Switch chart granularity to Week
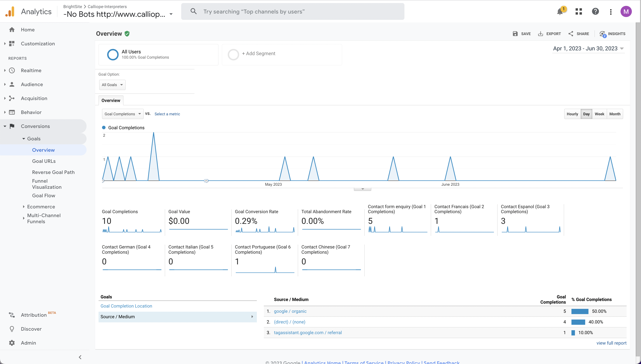Screen dimensions: 641x364 599,114
